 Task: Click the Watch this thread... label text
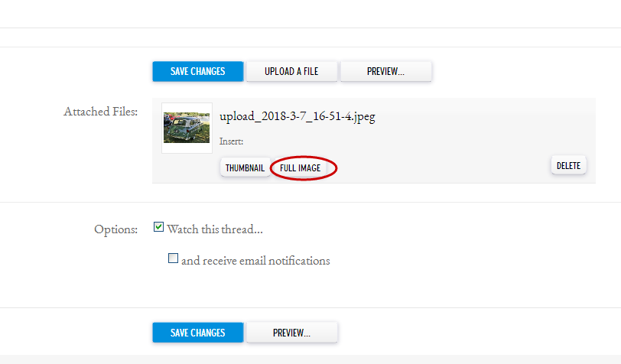tap(215, 229)
